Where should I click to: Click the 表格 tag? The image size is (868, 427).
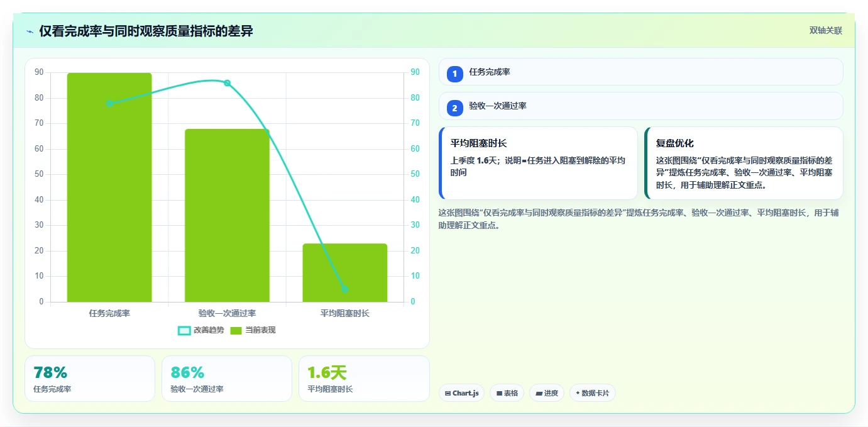click(507, 393)
